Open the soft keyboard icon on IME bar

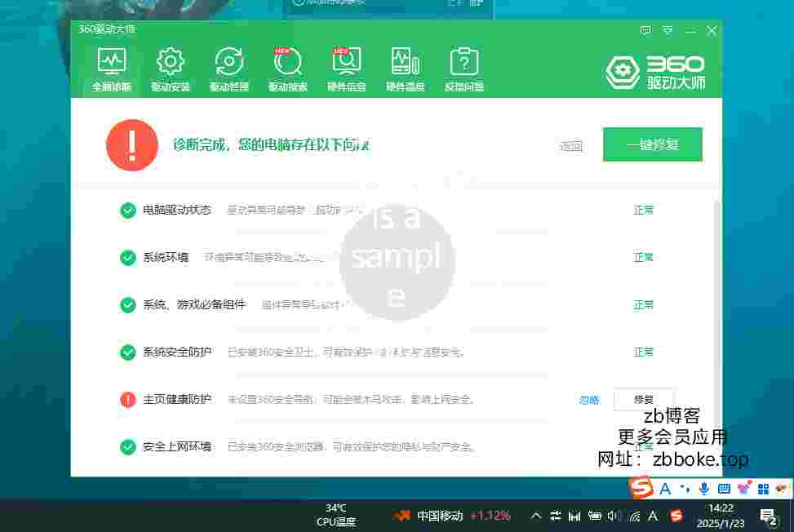coord(724,489)
